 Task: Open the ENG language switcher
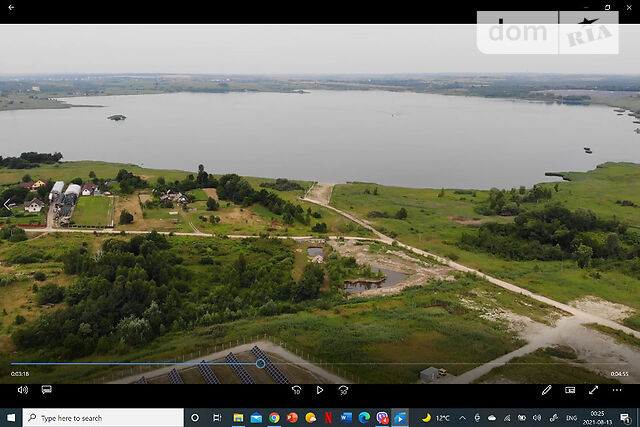572,417
